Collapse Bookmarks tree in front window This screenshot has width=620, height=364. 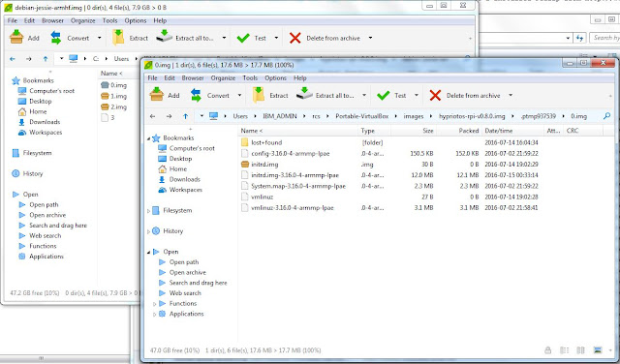pyautogui.click(x=148, y=138)
